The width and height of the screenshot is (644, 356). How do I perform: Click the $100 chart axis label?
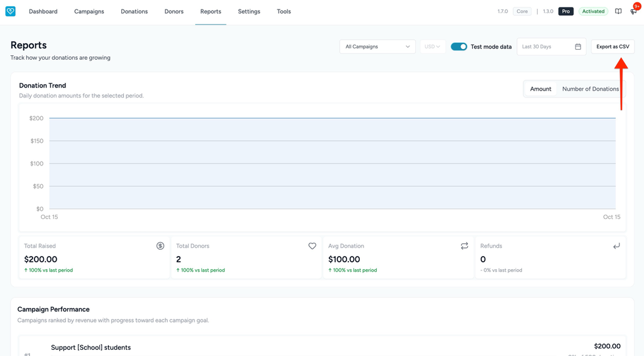click(x=36, y=164)
